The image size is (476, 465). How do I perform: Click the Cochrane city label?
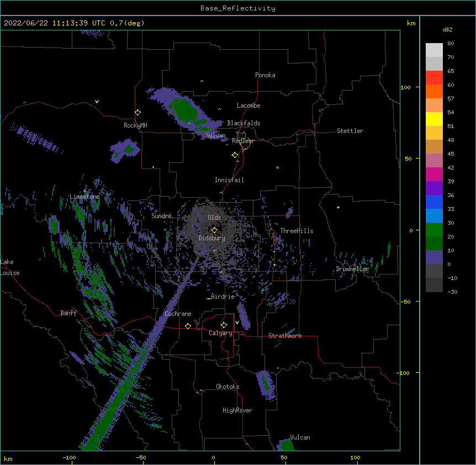pyautogui.click(x=178, y=314)
